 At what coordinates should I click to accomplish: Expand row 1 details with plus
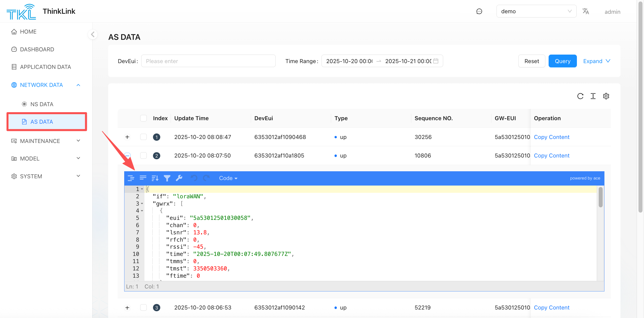(127, 137)
